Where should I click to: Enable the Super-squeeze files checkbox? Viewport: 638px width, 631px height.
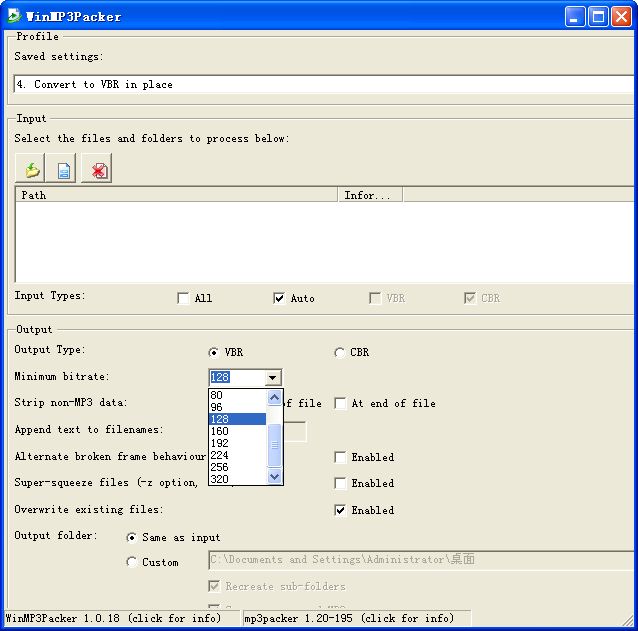340,483
